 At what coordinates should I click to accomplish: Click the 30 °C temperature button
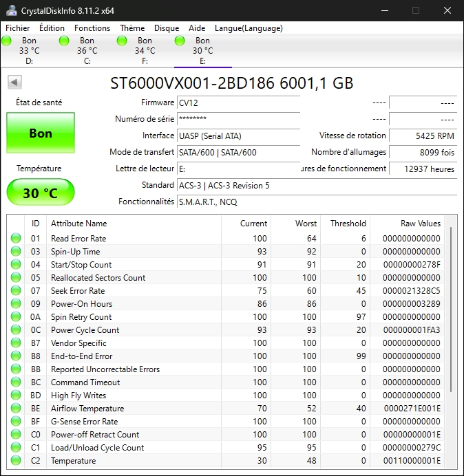pyautogui.click(x=41, y=193)
